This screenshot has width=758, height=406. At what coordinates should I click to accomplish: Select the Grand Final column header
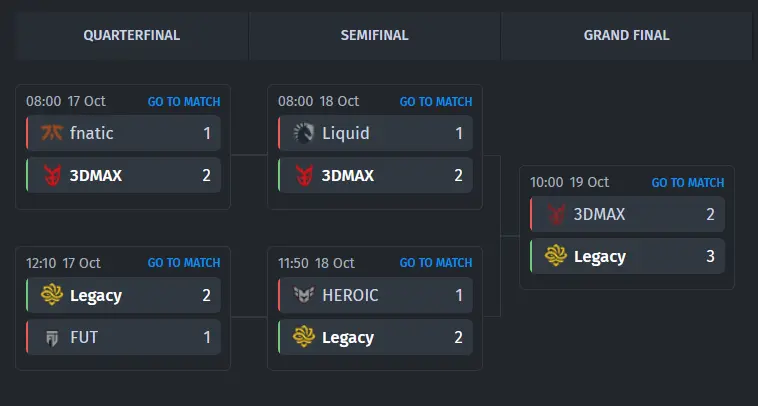[626, 36]
